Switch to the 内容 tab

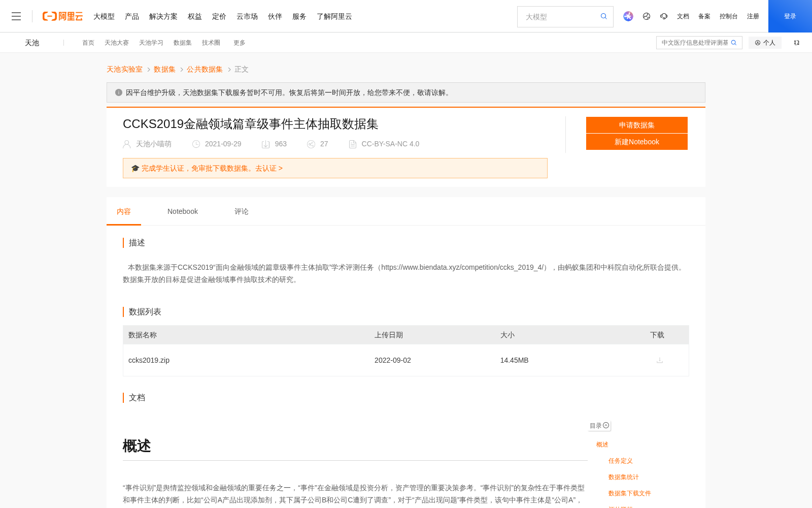click(124, 211)
